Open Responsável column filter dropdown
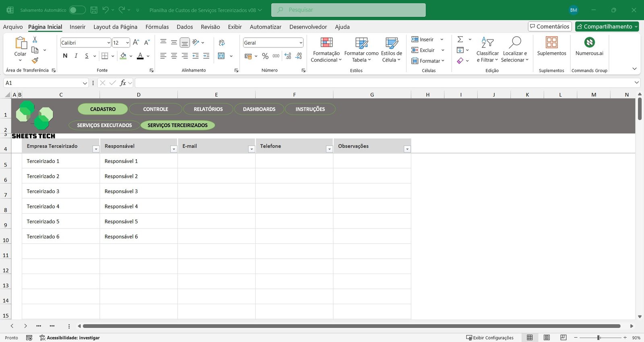 tap(174, 149)
